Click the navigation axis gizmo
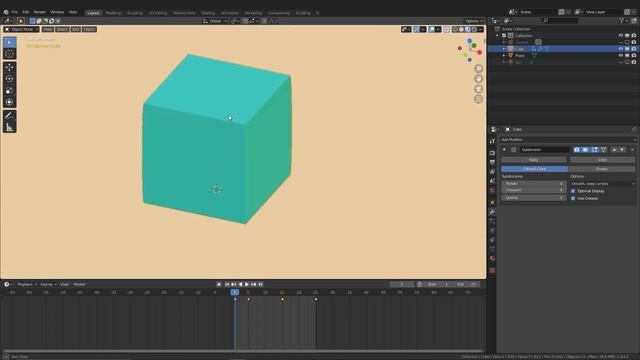Viewport: 640px width, 360px height. [470, 50]
